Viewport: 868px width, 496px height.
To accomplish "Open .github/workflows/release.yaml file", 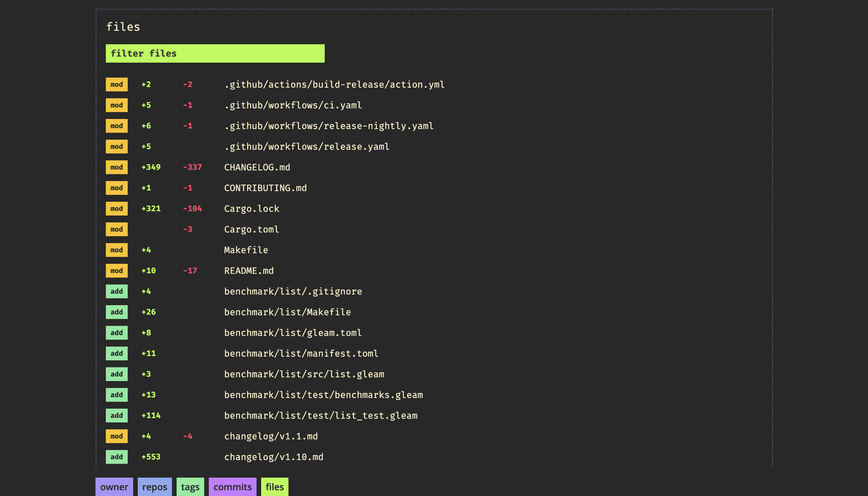I will coord(307,147).
